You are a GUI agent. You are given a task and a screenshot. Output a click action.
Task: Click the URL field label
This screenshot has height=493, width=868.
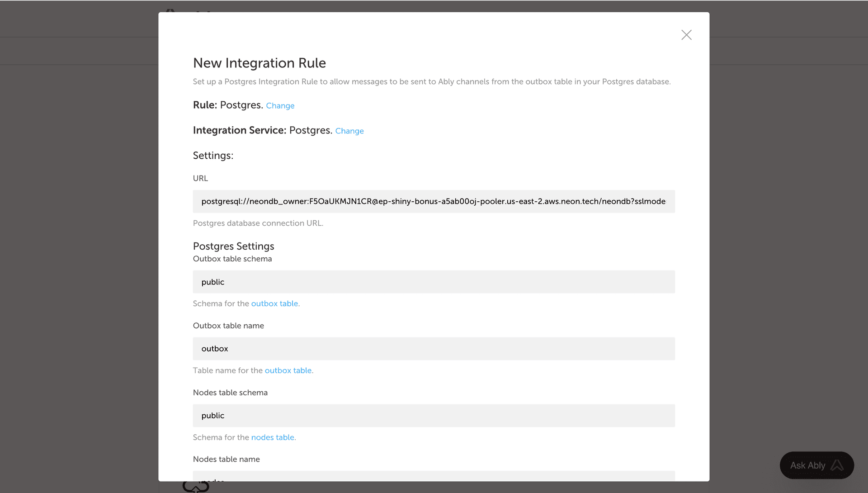click(200, 178)
